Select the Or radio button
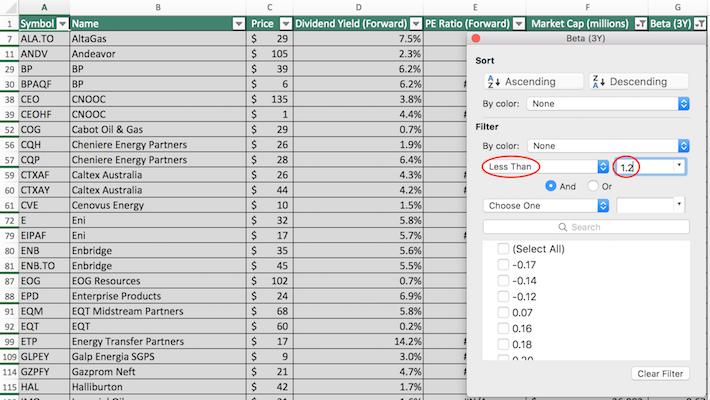710x400 pixels. pyautogui.click(x=594, y=186)
